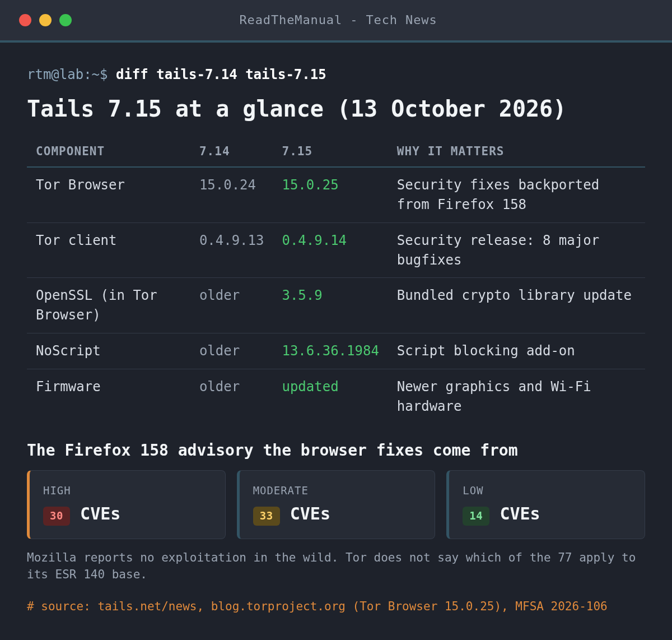Click the LOW severity label
The image size is (672, 640).
(x=473, y=491)
